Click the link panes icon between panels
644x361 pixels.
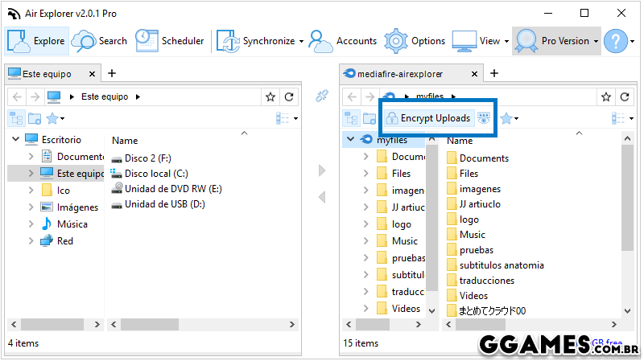tap(322, 96)
